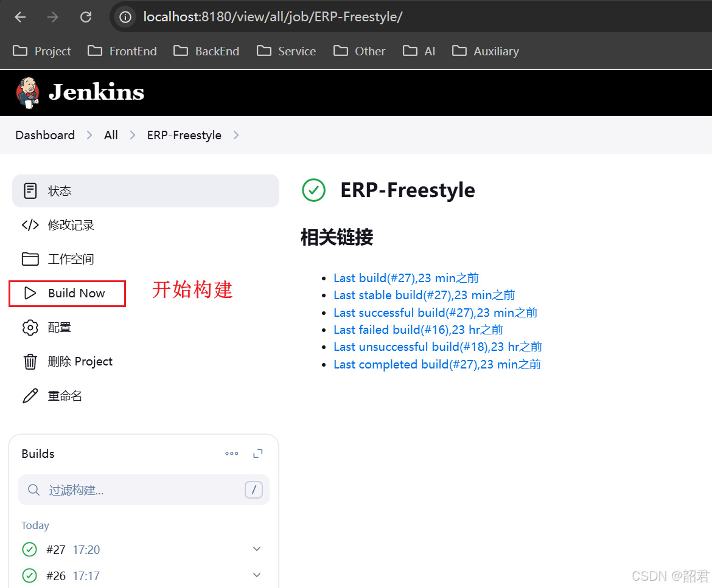Open the Service bookmark folder
This screenshot has height=588, width=712.
point(286,51)
